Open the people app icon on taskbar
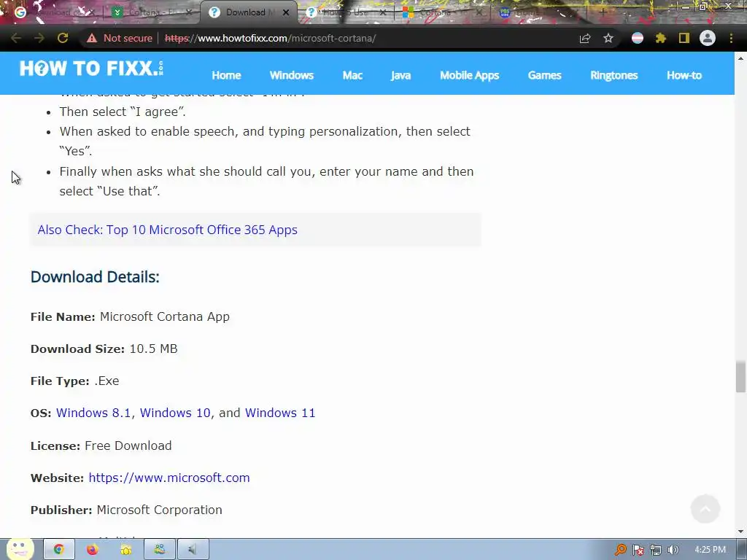 click(160, 550)
